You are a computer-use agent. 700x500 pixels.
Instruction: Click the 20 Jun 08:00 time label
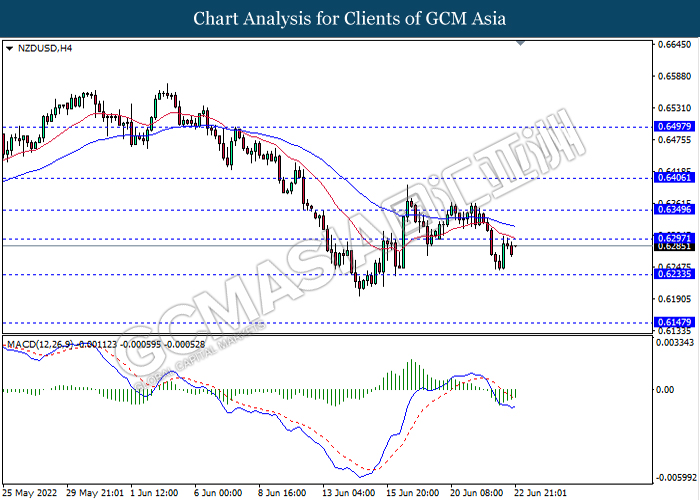point(477,493)
